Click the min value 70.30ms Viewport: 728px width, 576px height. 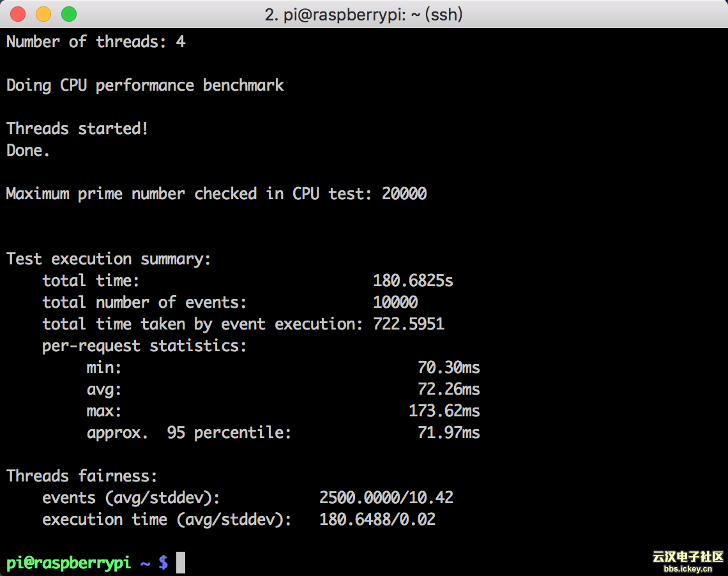click(x=448, y=367)
